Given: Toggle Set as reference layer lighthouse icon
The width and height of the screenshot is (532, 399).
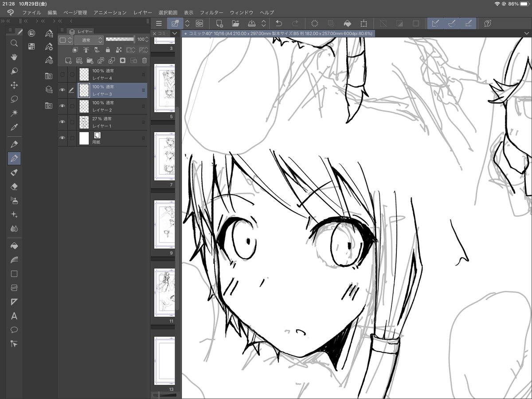Looking at the screenshot, I should [x=86, y=50].
